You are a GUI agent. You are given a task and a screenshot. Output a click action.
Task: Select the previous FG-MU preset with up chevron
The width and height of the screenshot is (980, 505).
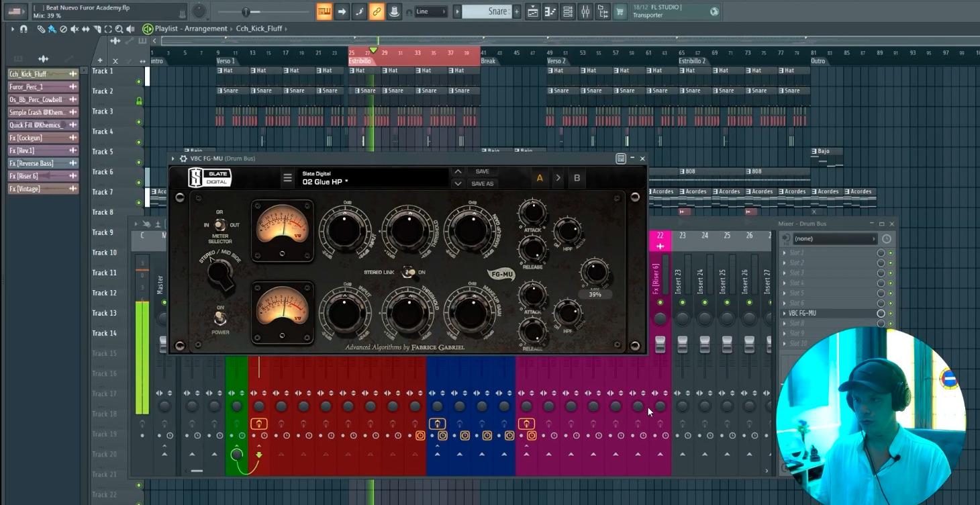[x=458, y=172]
